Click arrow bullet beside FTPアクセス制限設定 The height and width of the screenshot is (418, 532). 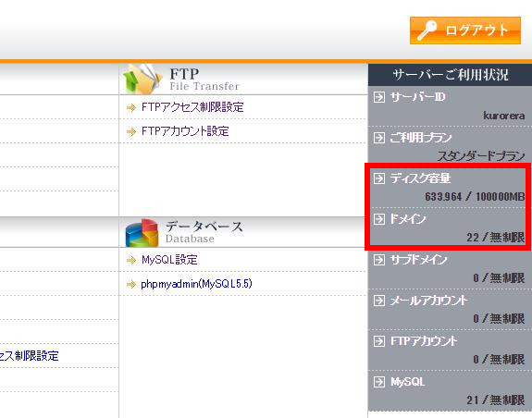[x=131, y=108]
